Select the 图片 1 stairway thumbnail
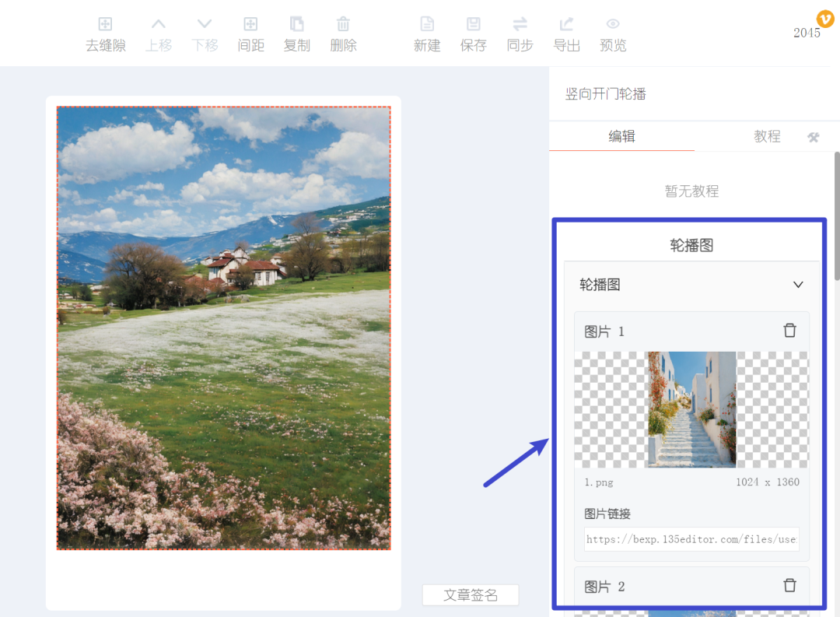The height and width of the screenshot is (617, 840). 691,409
